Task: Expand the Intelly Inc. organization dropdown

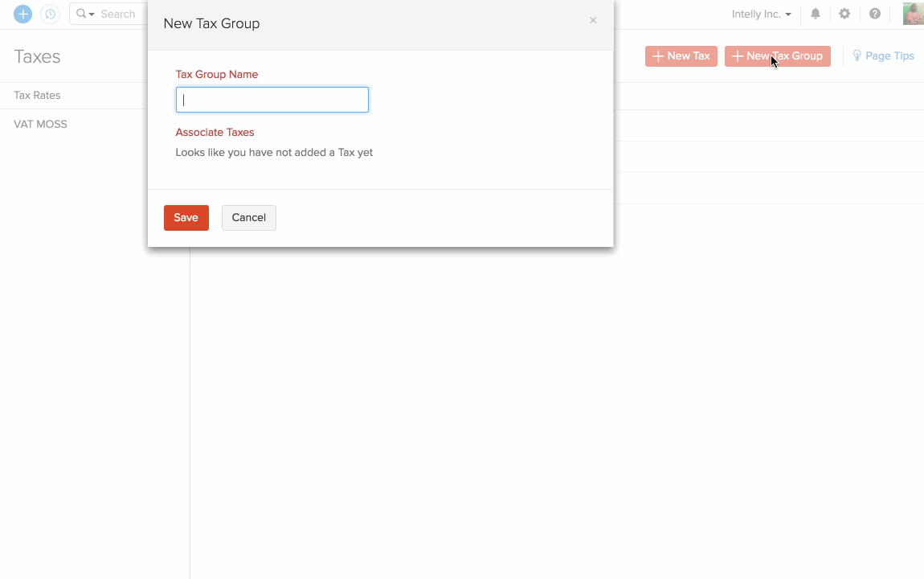Action: click(x=761, y=14)
